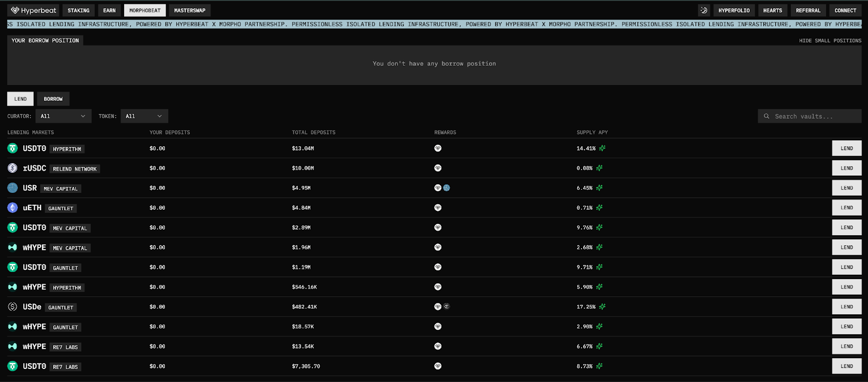
Task: Sort by the Supply APY column header
Action: tap(592, 133)
